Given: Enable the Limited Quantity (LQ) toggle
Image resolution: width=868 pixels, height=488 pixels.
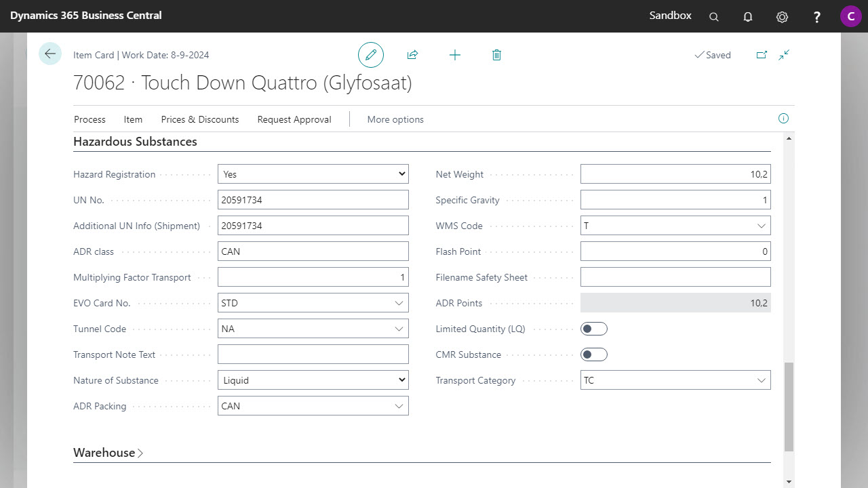Looking at the screenshot, I should coord(594,329).
